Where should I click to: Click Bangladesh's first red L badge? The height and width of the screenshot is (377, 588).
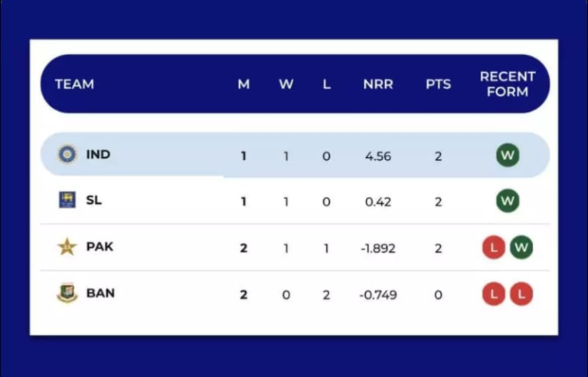pyautogui.click(x=494, y=293)
